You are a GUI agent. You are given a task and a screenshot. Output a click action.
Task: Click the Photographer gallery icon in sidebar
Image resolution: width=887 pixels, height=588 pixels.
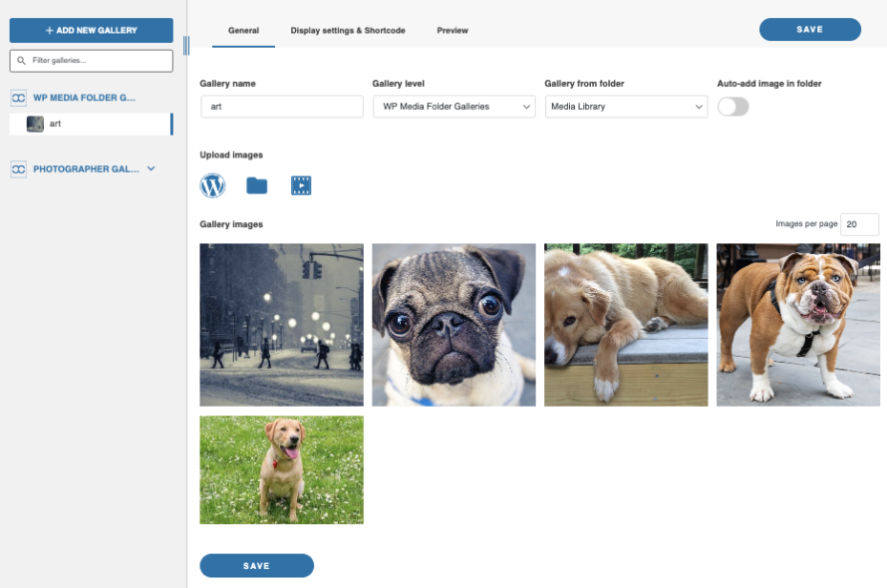click(19, 169)
